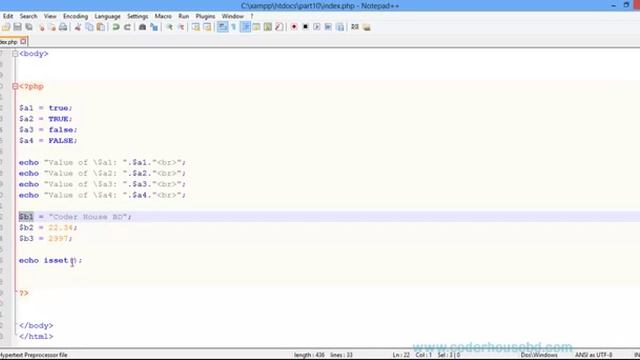Click the last toolbar icon

point(367,27)
